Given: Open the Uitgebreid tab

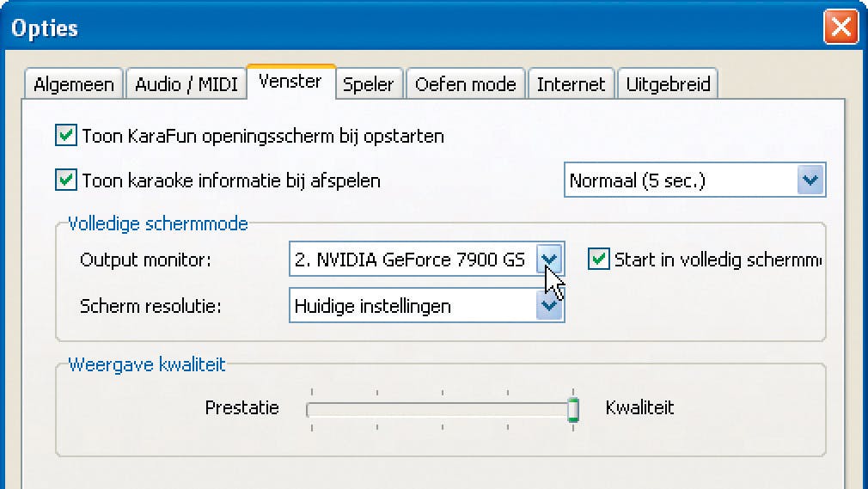Looking at the screenshot, I should [x=668, y=84].
